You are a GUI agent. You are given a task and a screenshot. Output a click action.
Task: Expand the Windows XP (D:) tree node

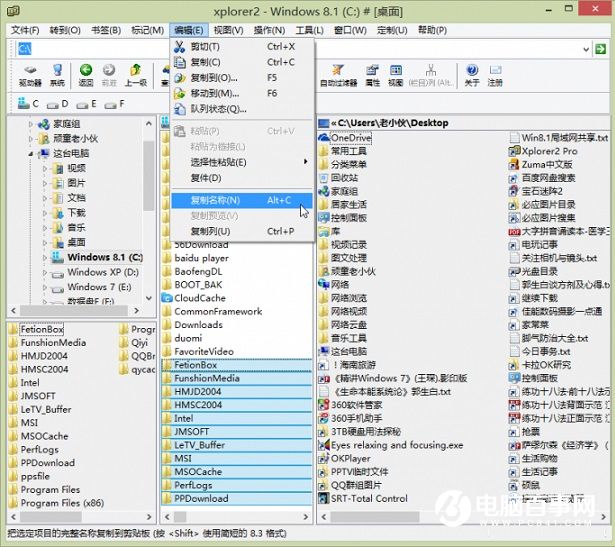(45, 272)
